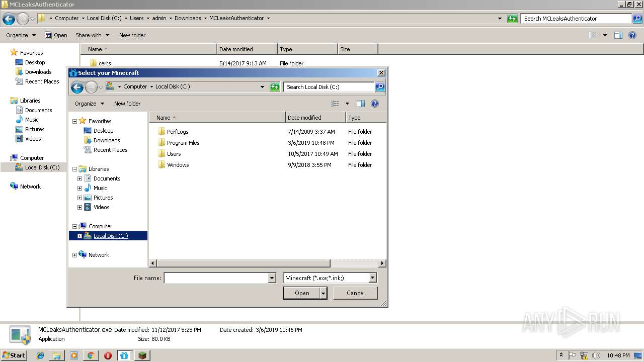Open the Explorer window's Organize menu
This screenshot has height=362, width=644.
pos(21,35)
